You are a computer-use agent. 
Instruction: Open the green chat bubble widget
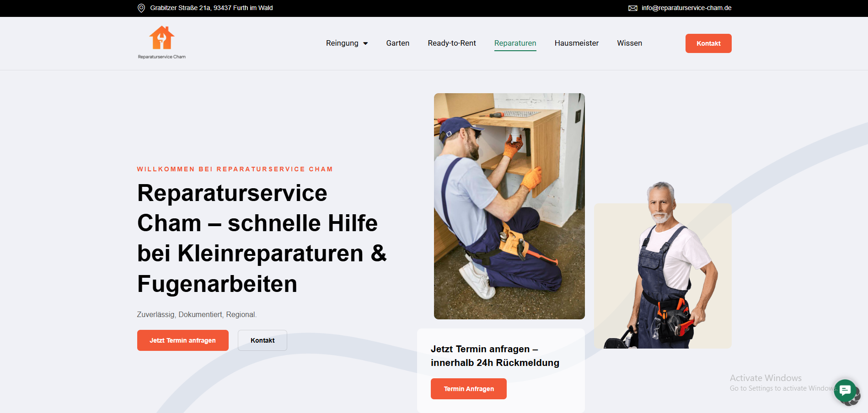845,390
